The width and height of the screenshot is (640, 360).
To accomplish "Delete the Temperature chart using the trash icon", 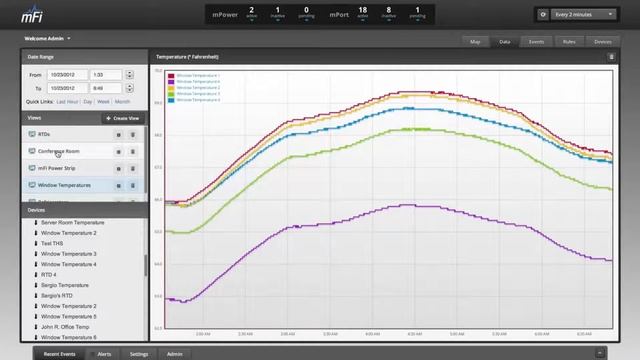I will 611,57.
